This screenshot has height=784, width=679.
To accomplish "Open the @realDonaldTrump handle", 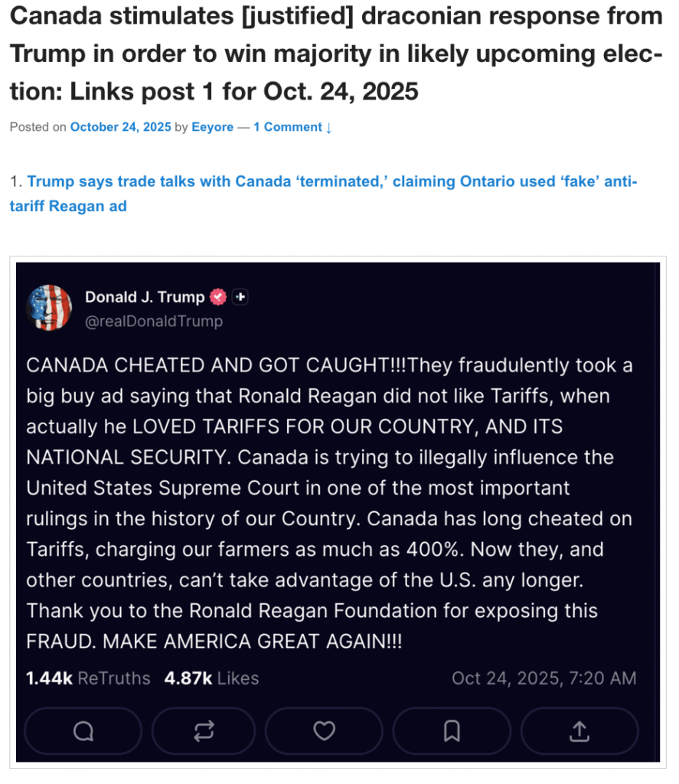I will click(x=154, y=321).
